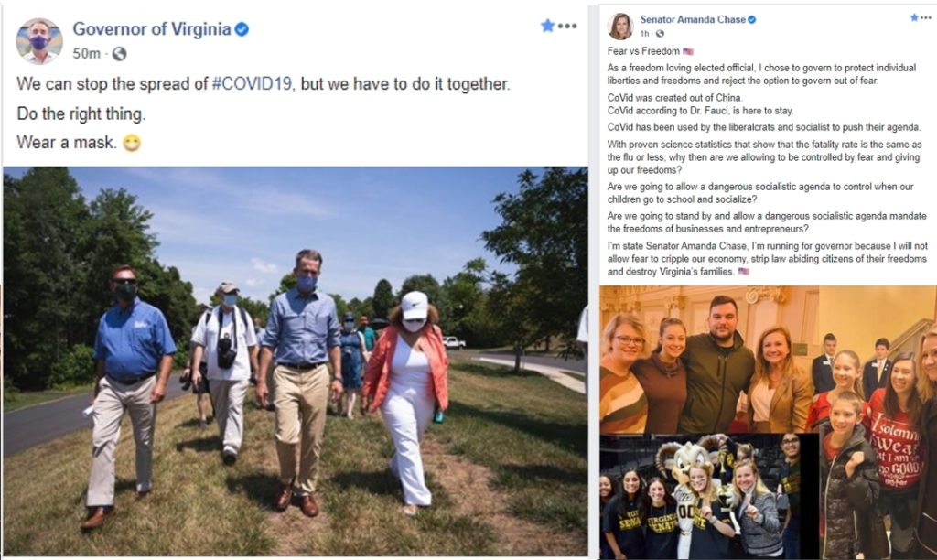Screen dimensions: 937x560
Task: Open the three-dot menu on Governor post
Action: [x=567, y=26]
